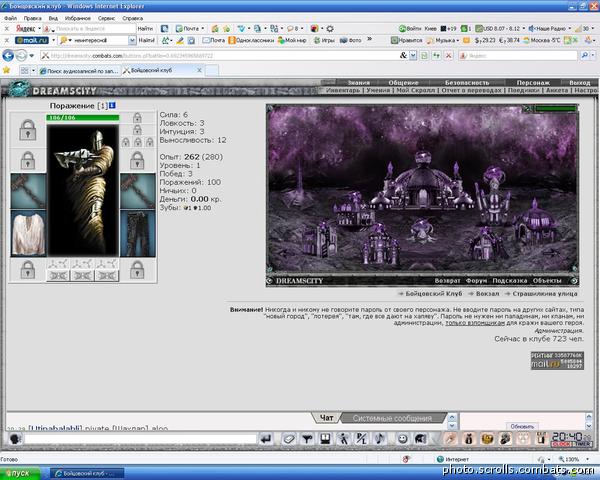Expand the Mail.ru search box dropdown

coord(132,40)
